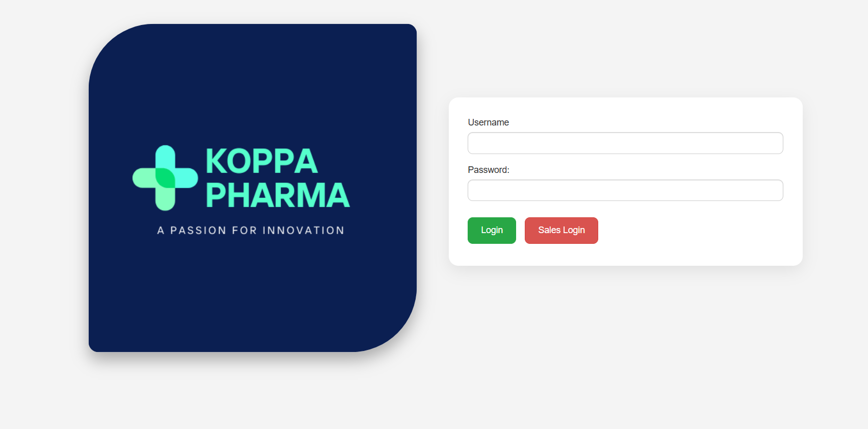Click the word PASSION in the tagline
Viewport: 868px width, 429px height.
[198, 231]
